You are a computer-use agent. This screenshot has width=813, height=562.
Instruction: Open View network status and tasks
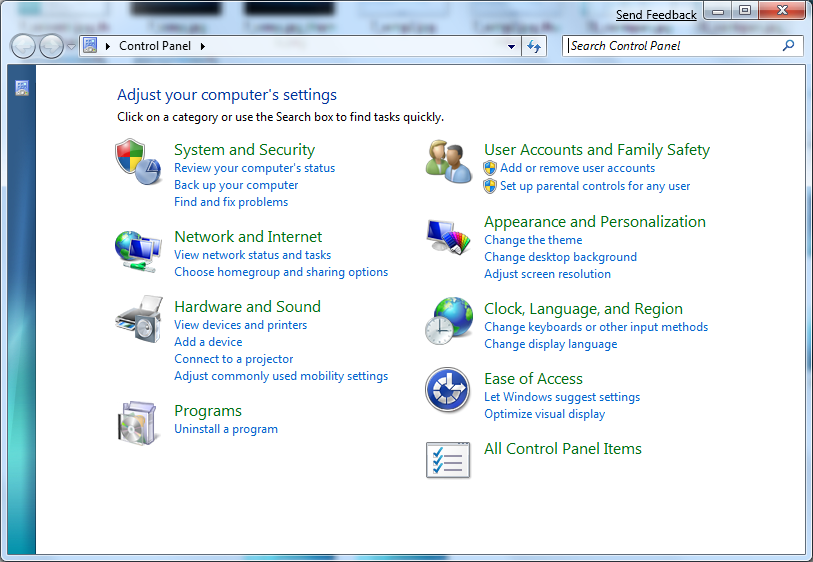click(x=253, y=255)
